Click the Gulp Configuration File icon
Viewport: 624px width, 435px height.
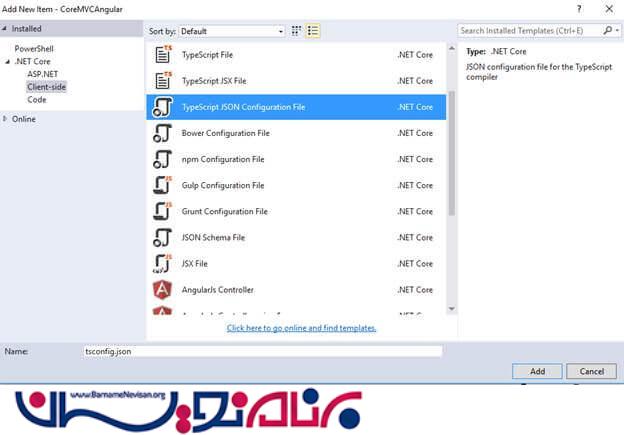tap(163, 185)
